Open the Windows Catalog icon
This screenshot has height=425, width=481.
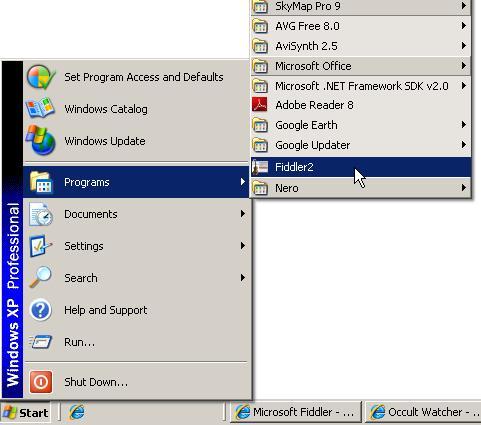click(x=40, y=108)
